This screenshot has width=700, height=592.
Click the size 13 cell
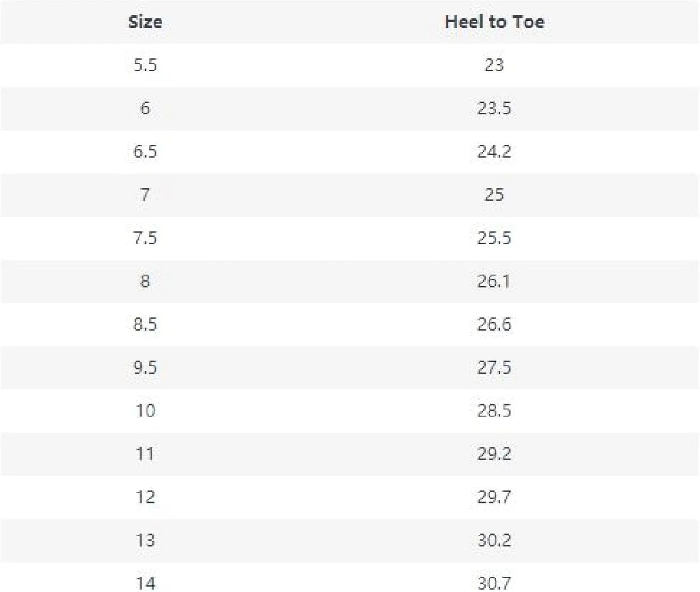145,540
